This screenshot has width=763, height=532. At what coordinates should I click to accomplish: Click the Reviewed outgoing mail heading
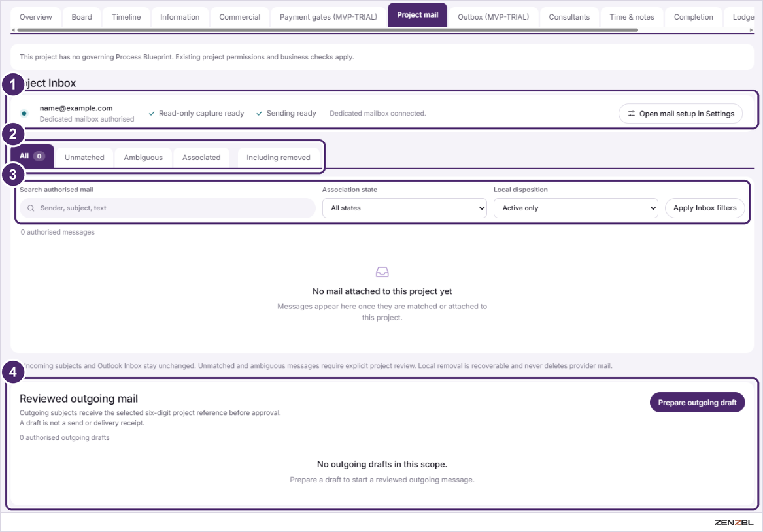coord(79,399)
